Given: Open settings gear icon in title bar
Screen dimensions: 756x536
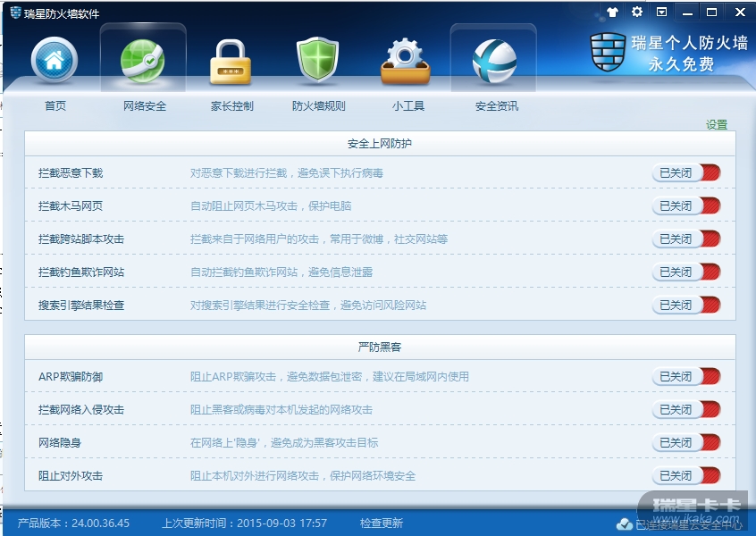Looking at the screenshot, I should click(x=637, y=12).
